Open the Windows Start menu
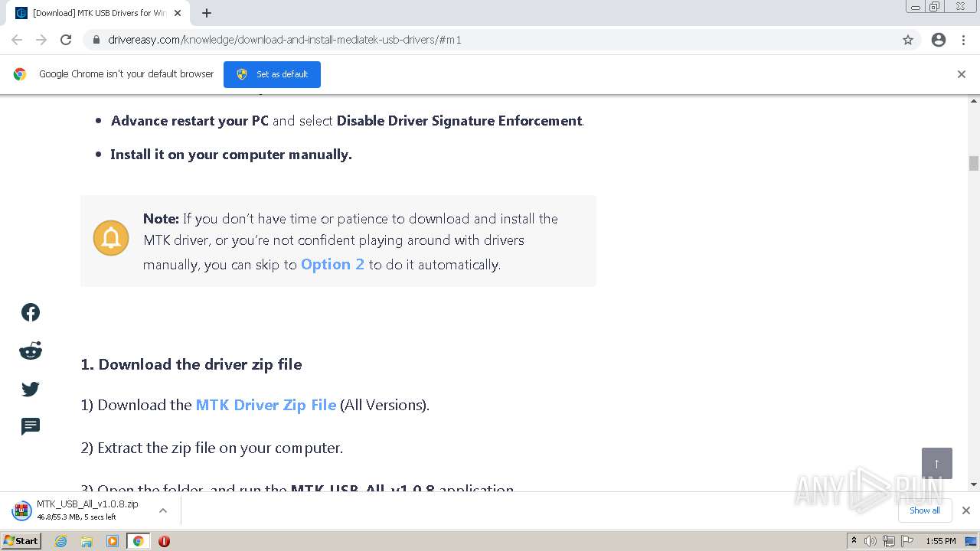 point(21,541)
